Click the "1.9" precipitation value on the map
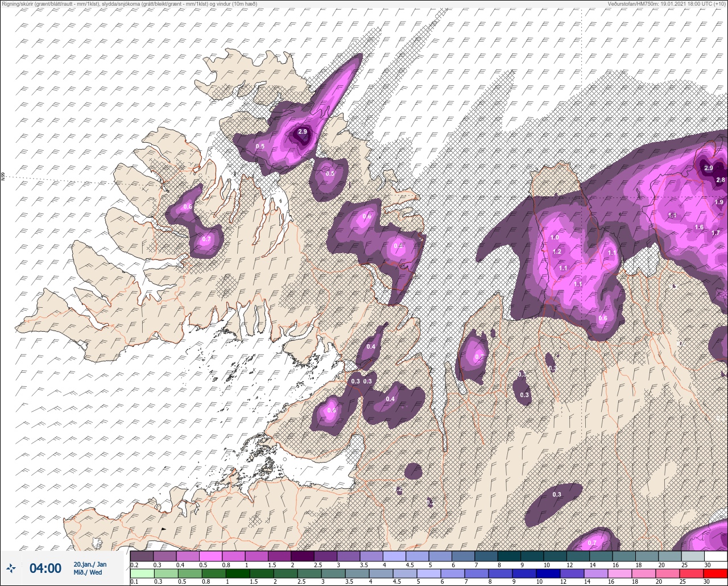Image resolution: width=728 pixels, height=586 pixels. (x=719, y=202)
